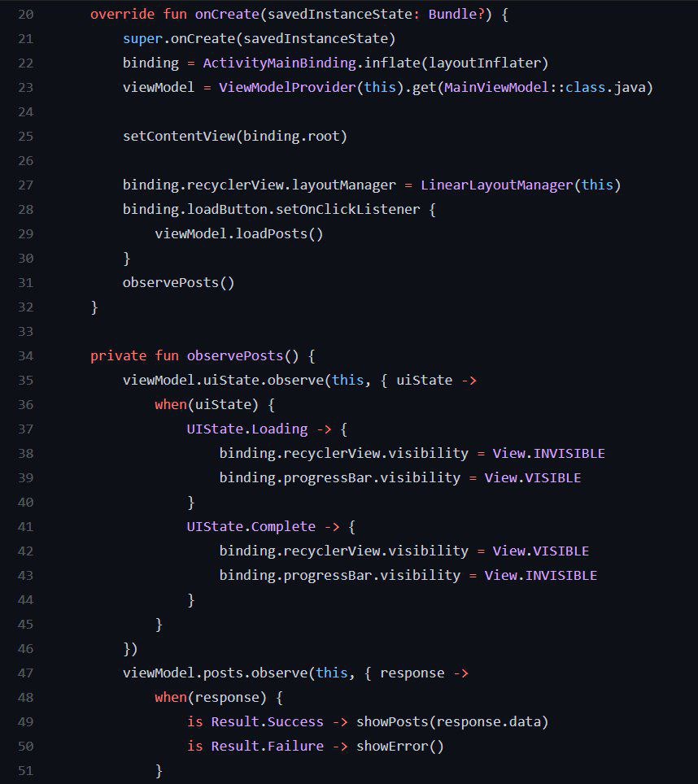Click ActivityMainBinding on line 22
Screen dimensions: 698x784
pyautogui.click(x=280, y=63)
